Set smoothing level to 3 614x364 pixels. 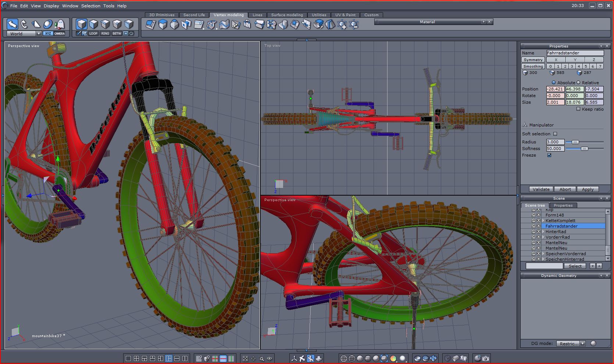[x=572, y=66]
